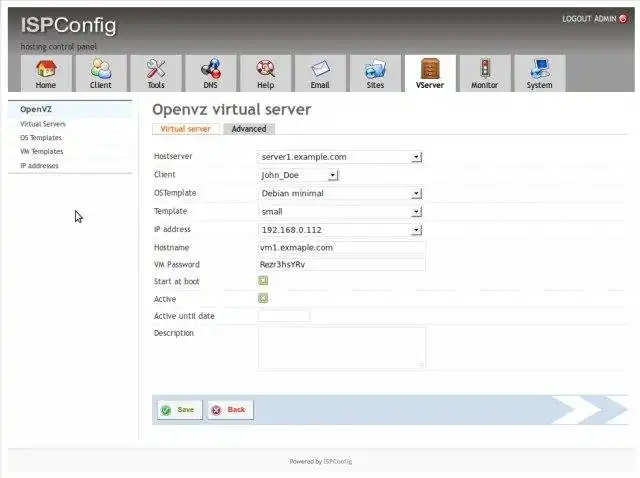
Task: Open the Sites module
Action: pyautogui.click(x=375, y=73)
